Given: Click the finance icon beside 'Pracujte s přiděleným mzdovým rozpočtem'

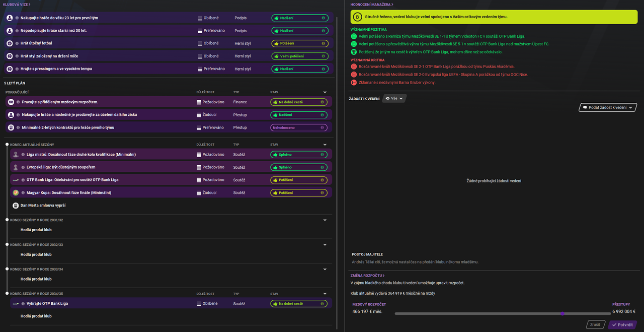Looking at the screenshot, I should [11, 102].
